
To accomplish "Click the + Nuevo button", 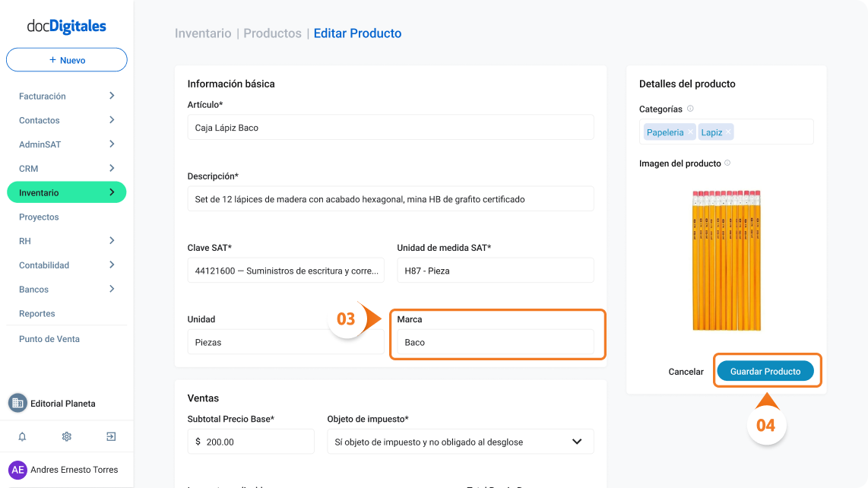I will [66, 60].
